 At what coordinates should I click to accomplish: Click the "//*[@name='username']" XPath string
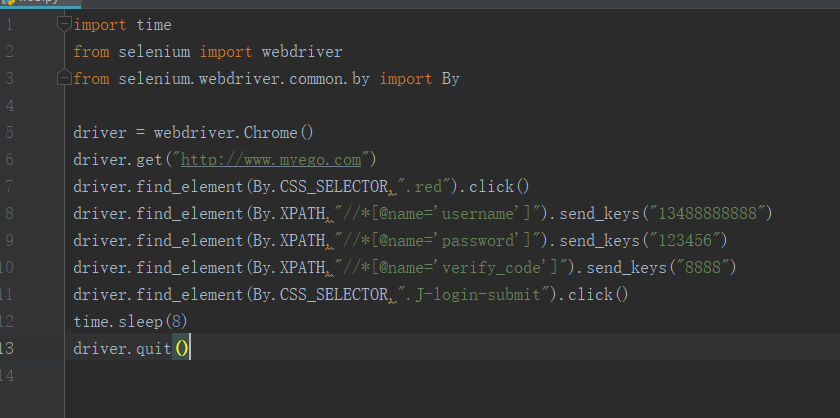437,213
